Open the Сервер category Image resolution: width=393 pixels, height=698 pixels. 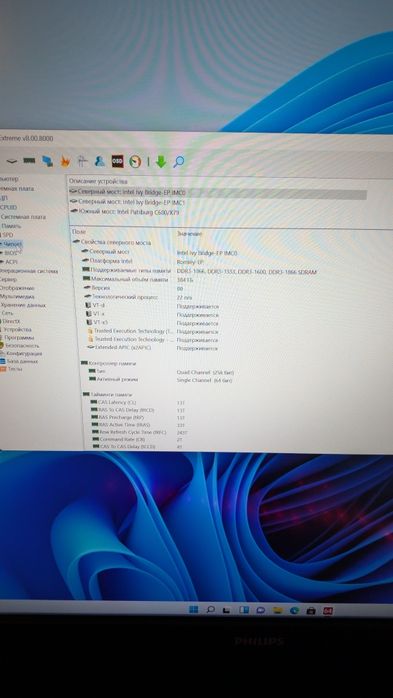(x=8, y=280)
